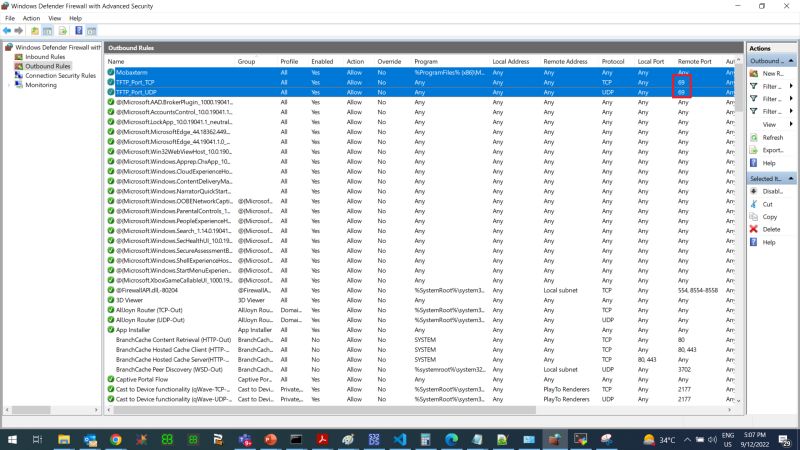Collapse the Outbound Rules actions section
The width and height of the screenshot is (800, 450).
pyautogui.click(x=791, y=61)
